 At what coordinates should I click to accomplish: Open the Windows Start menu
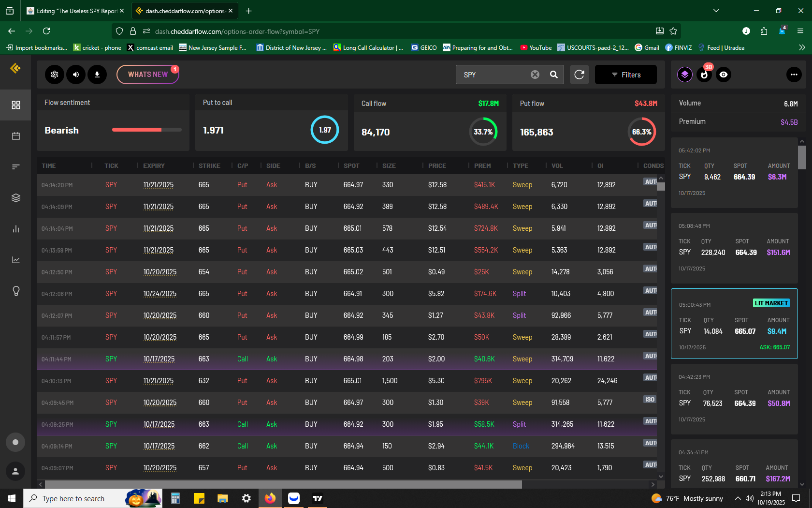pos(12,498)
